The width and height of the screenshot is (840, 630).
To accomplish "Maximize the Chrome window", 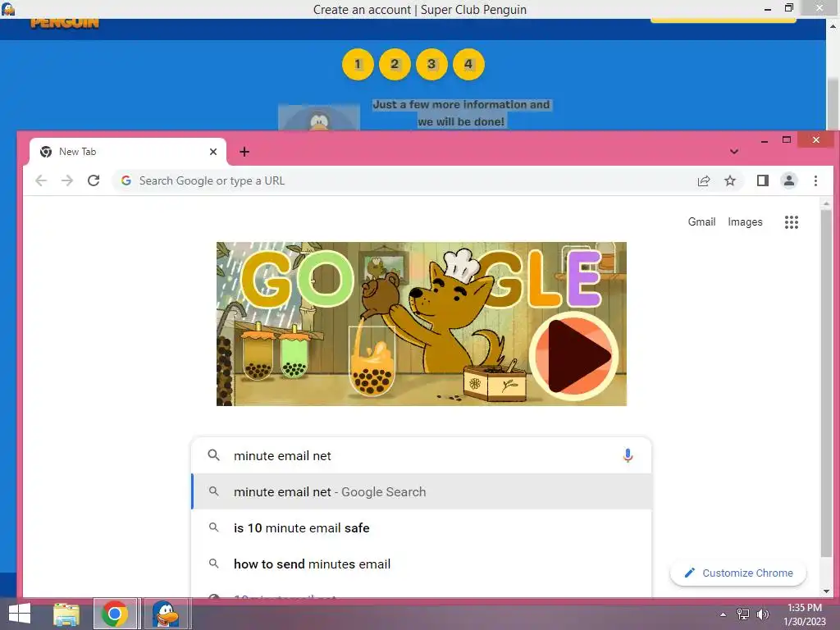I will pyautogui.click(x=787, y=140).
